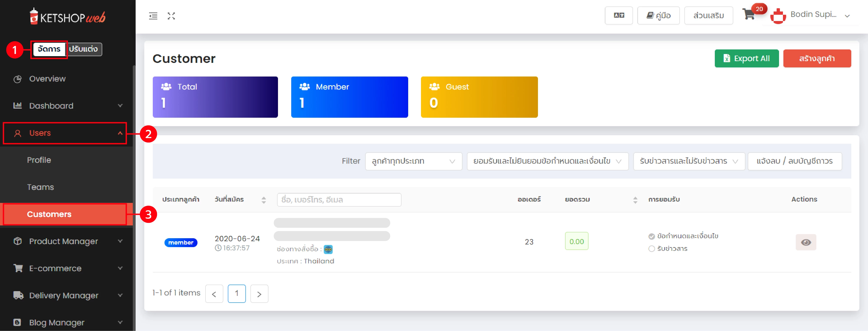Click the Member card people icon
The width and height of the screenshot is (868, 331).
coord(304,86)
